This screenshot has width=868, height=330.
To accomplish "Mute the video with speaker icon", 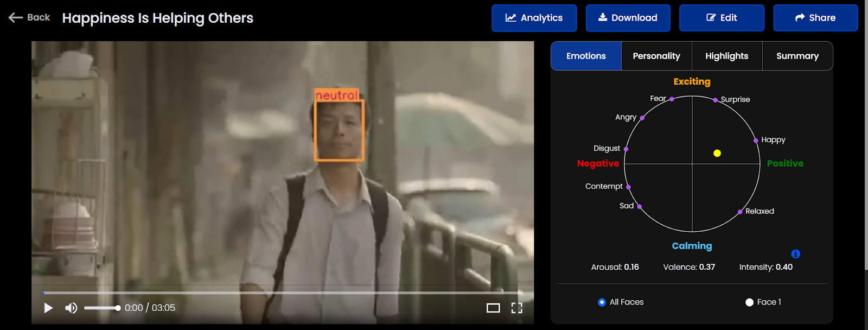I will pos(71,308).
